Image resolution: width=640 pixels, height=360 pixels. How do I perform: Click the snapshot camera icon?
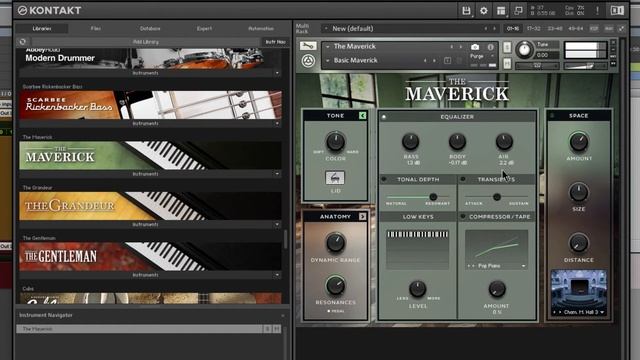coord(475,47)
